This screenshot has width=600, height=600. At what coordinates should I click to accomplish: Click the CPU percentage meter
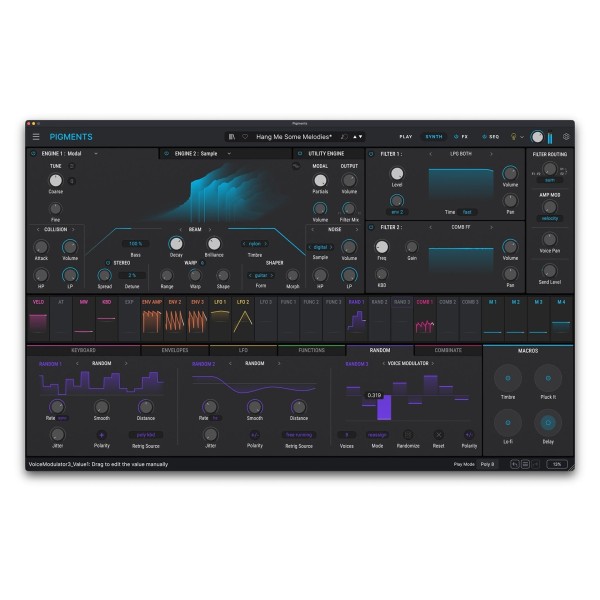point(557,464)
